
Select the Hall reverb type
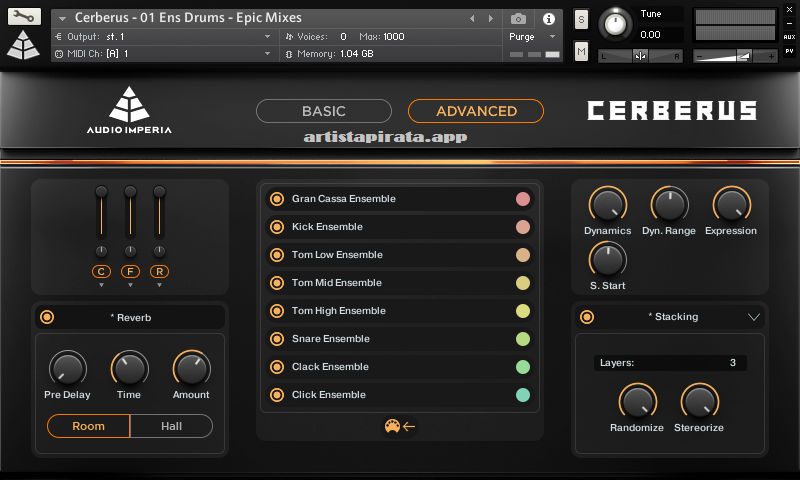[x=171, y=426]
